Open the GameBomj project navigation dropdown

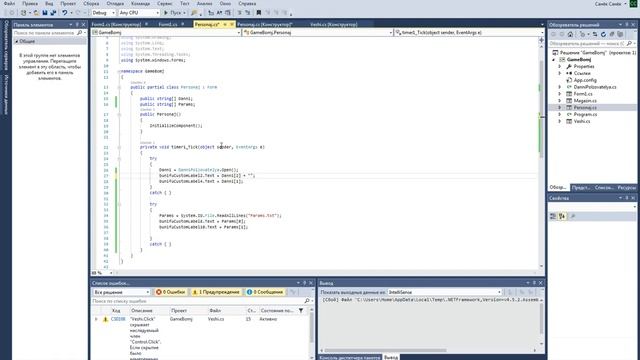pyautogui.click(x=166, y=32)
